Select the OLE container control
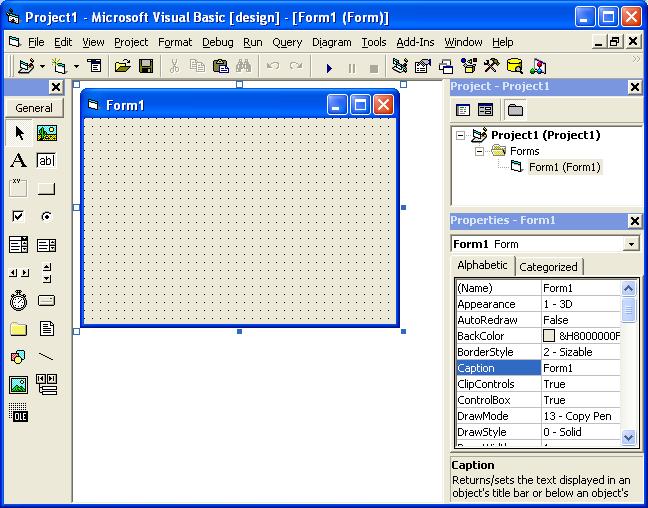The height and width of the screenshot is (508, 648). tap(18, 413)
